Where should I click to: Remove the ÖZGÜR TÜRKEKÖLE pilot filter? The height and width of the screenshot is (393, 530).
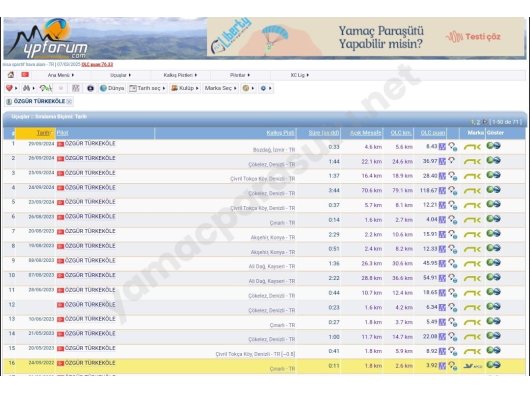point(69,101)
